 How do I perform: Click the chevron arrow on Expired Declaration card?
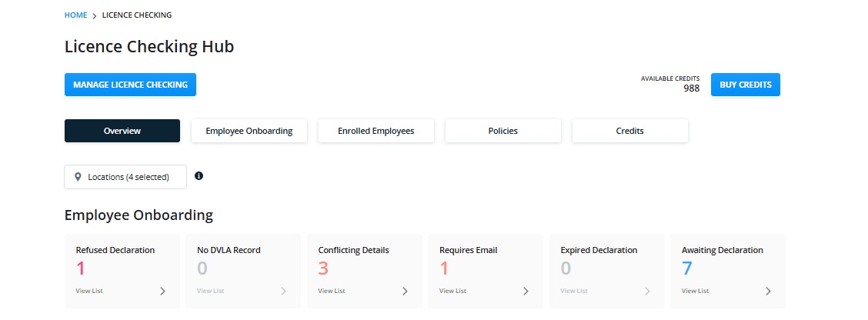tap(647, 292)
